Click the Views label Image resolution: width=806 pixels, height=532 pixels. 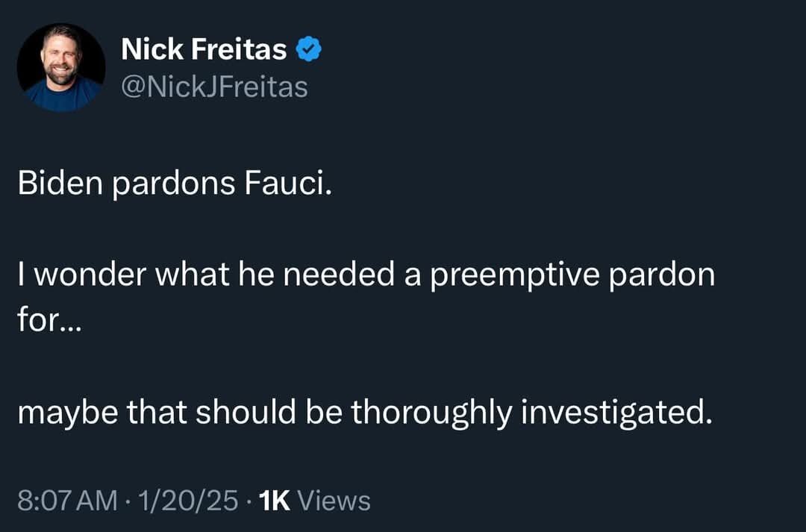334,500
